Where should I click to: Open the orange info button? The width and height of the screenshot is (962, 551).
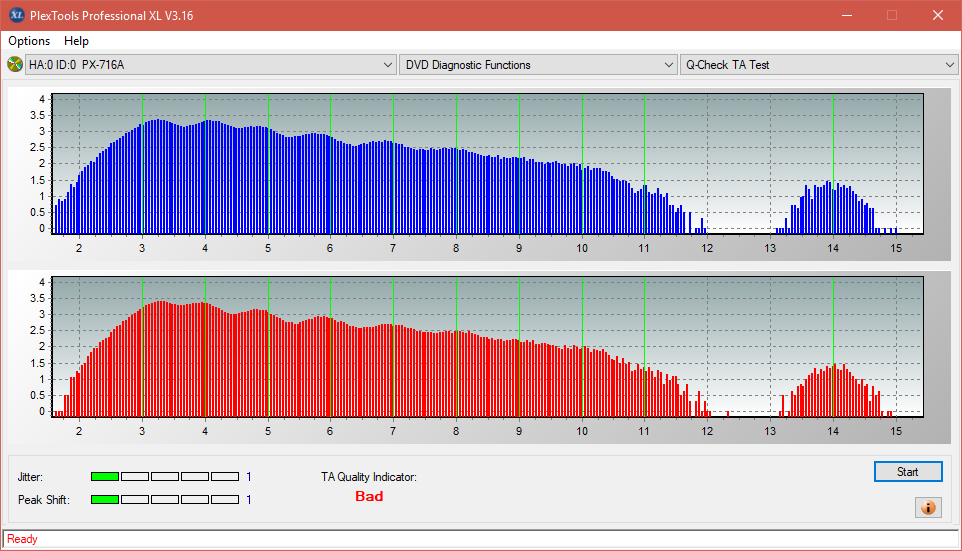[x=928, y=507]
